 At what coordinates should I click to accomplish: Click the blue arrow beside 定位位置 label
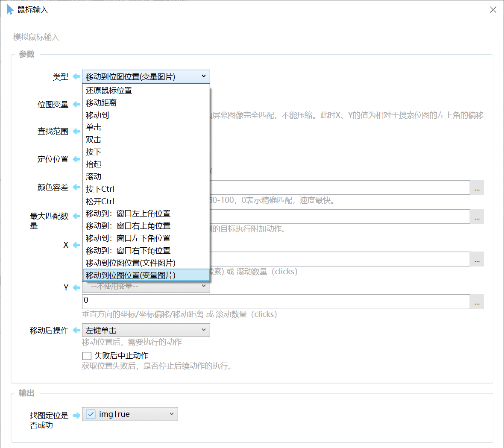76,159
